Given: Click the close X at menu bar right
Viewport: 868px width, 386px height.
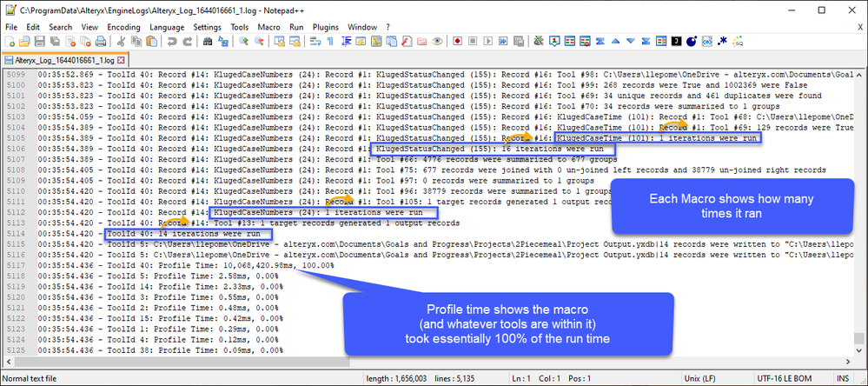Looking at the screenshot, I should coord(859,27).
